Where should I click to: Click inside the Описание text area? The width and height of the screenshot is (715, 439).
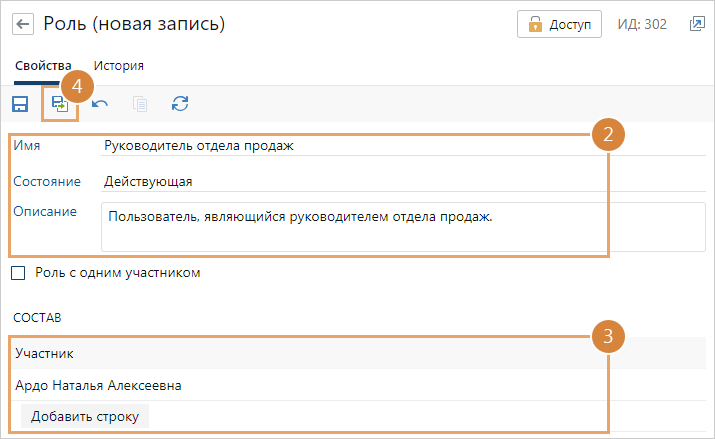[x=350, y=227]
